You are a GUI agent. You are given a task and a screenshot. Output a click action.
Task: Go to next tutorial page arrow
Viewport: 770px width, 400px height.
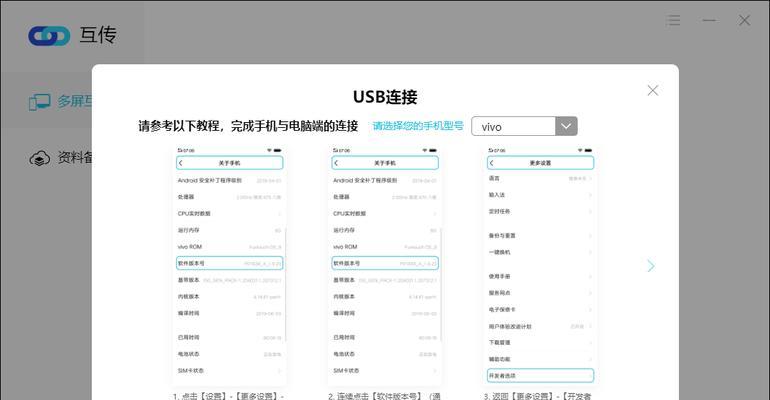click(x=651, y=266)
